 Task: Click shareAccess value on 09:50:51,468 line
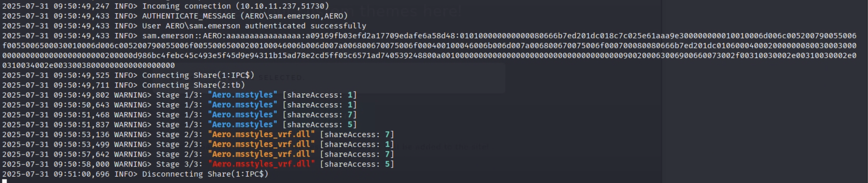coord(350,114)
